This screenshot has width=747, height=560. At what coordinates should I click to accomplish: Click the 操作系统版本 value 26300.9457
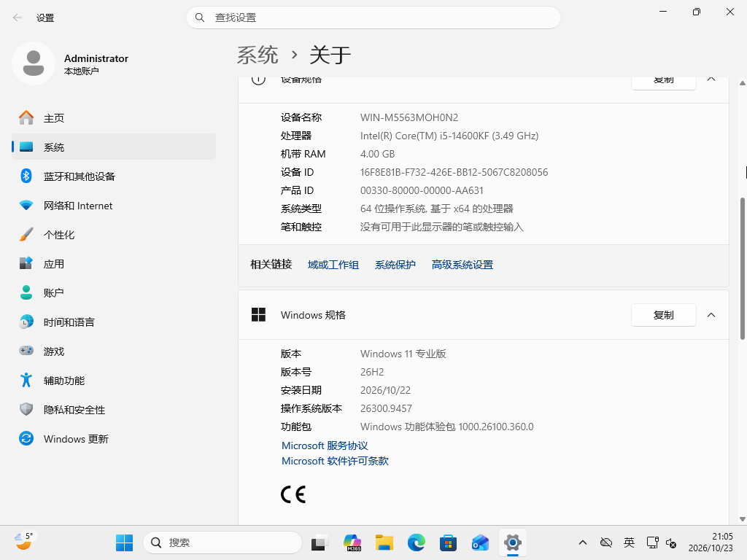point(386,408)
